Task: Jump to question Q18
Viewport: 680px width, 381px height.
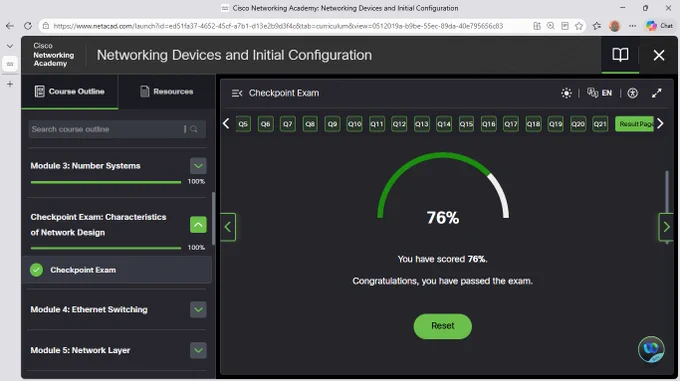Action: (533, 124)
